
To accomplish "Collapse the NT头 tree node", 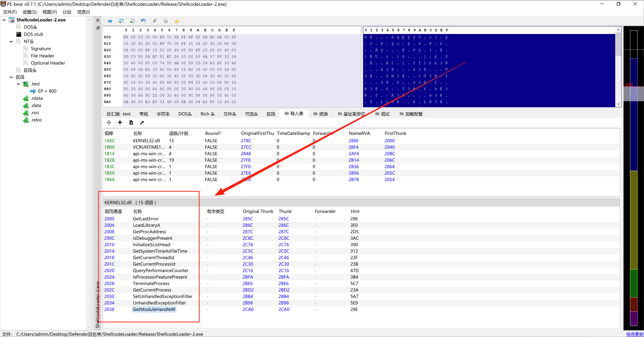I will pos(11,42).
